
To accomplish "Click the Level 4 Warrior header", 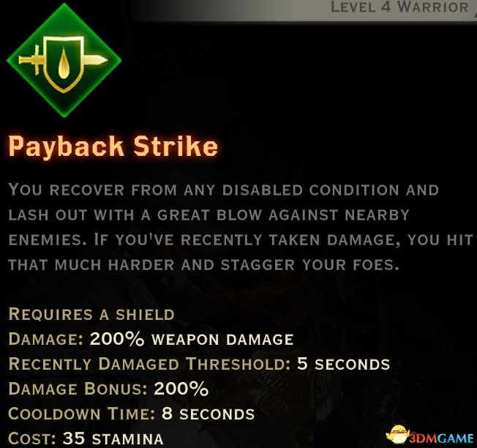I will [399, 7].
